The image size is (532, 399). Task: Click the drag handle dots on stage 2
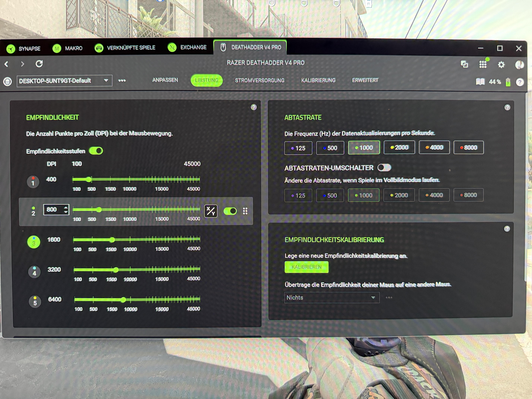245,211
